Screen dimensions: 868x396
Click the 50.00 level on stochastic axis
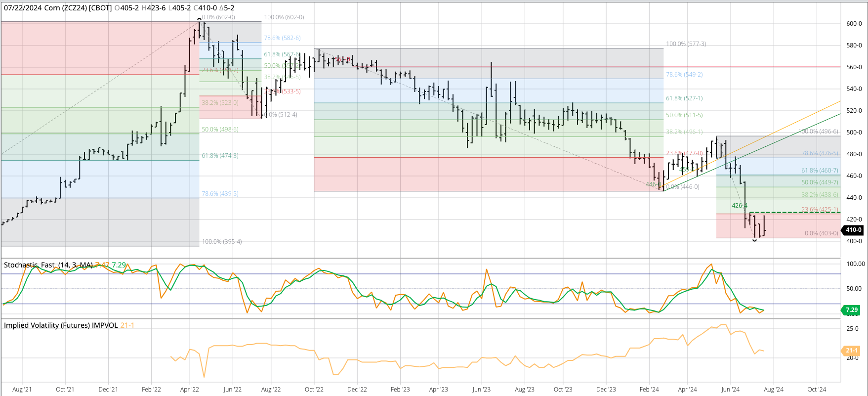point(854,289)
